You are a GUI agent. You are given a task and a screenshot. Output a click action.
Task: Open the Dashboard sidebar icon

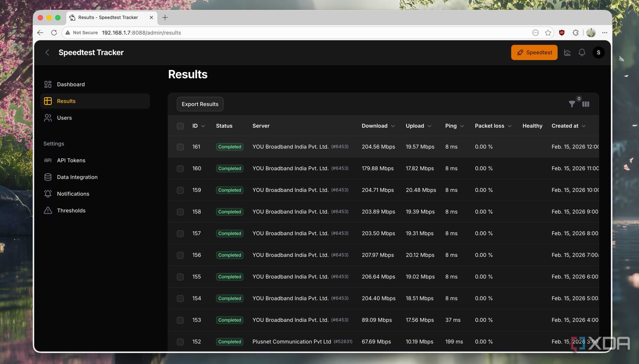pos(48,84)
